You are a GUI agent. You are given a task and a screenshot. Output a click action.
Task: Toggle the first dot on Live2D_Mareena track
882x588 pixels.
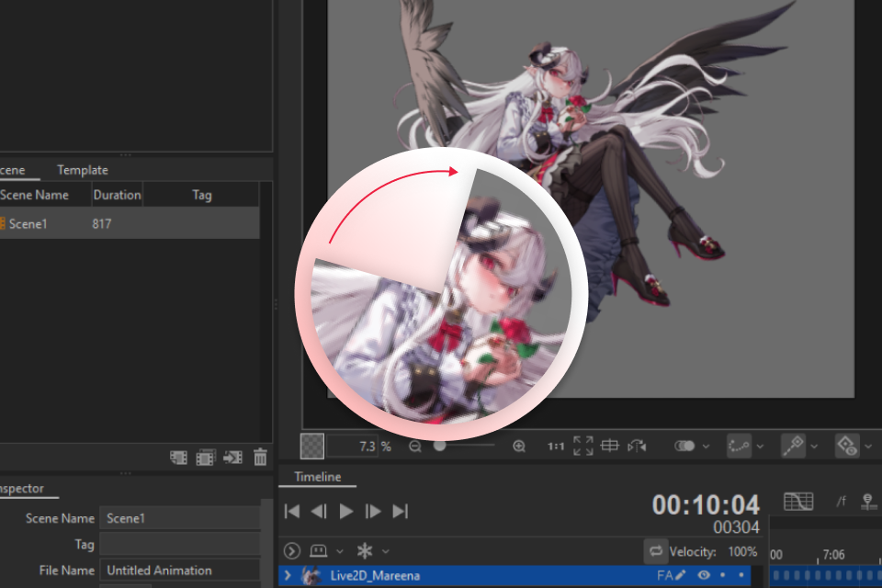(x=722, y=575)
